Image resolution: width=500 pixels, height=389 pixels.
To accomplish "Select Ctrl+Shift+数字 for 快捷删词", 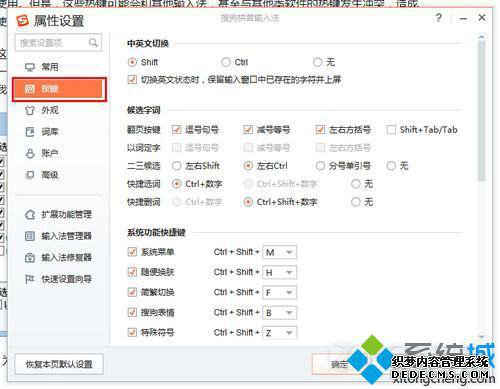I will [x=248, y=202].
